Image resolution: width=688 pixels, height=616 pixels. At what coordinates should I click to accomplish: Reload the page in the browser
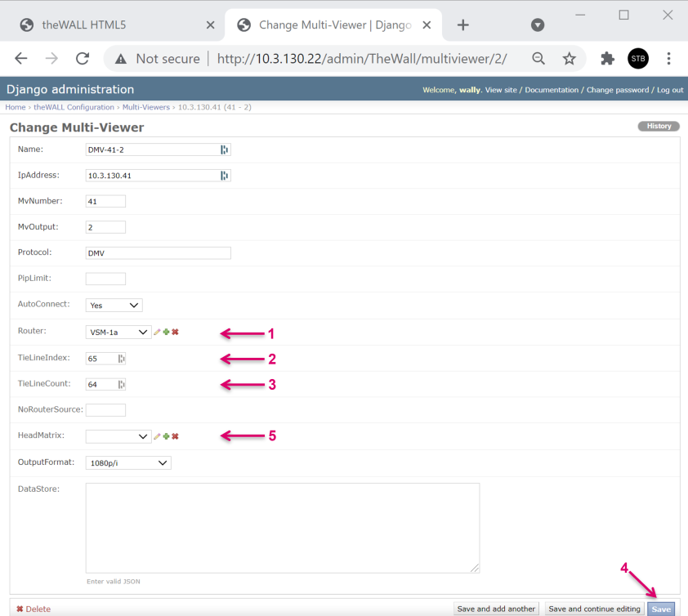pyautogui.click(x=82, y=59)
